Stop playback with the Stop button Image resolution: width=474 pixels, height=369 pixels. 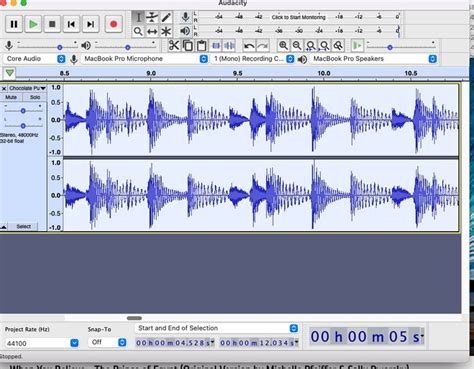[52, 24]
